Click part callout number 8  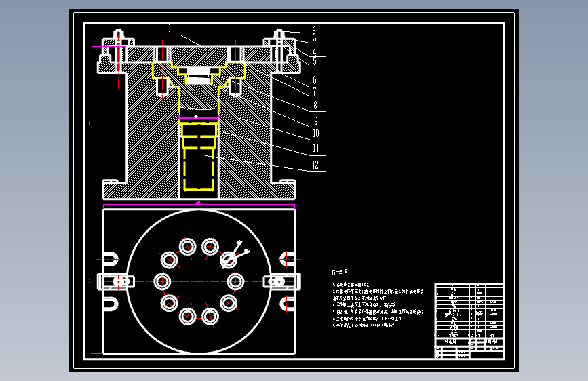[x=315, y=106]
